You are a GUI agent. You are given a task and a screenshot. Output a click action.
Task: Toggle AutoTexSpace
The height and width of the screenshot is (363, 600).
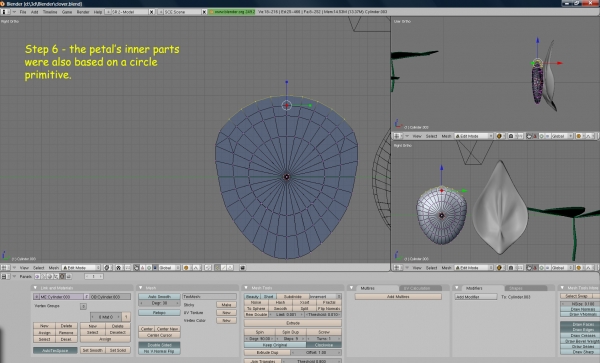coord(55,350)
